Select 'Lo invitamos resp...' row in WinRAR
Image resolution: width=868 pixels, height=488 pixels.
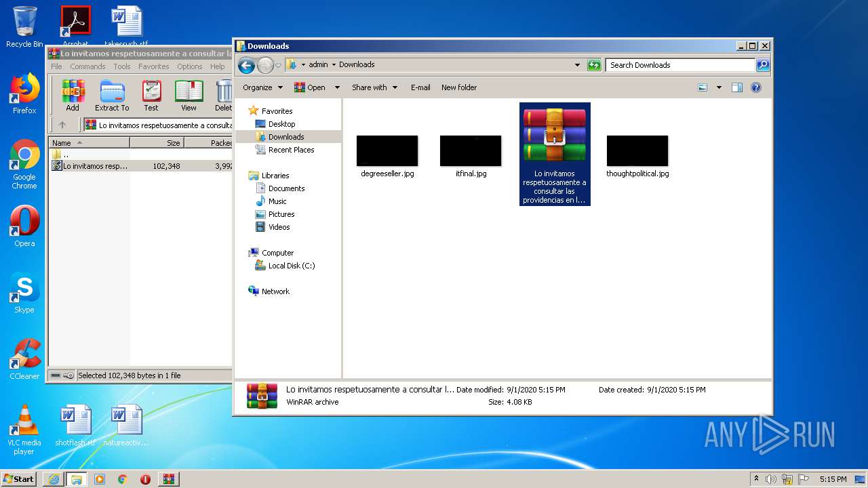[141, 166]
